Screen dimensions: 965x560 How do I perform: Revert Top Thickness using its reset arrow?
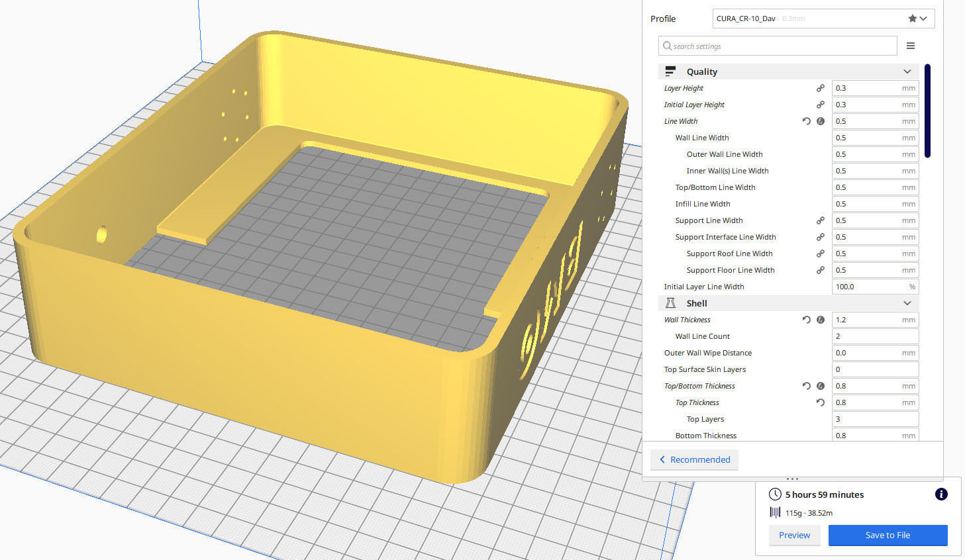coord(821,402)
